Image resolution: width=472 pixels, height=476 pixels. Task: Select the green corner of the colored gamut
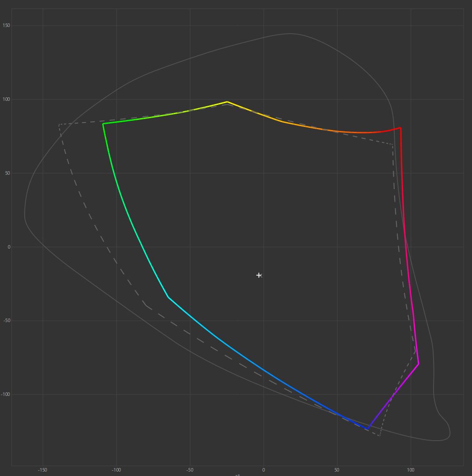[x=103, y=124]
